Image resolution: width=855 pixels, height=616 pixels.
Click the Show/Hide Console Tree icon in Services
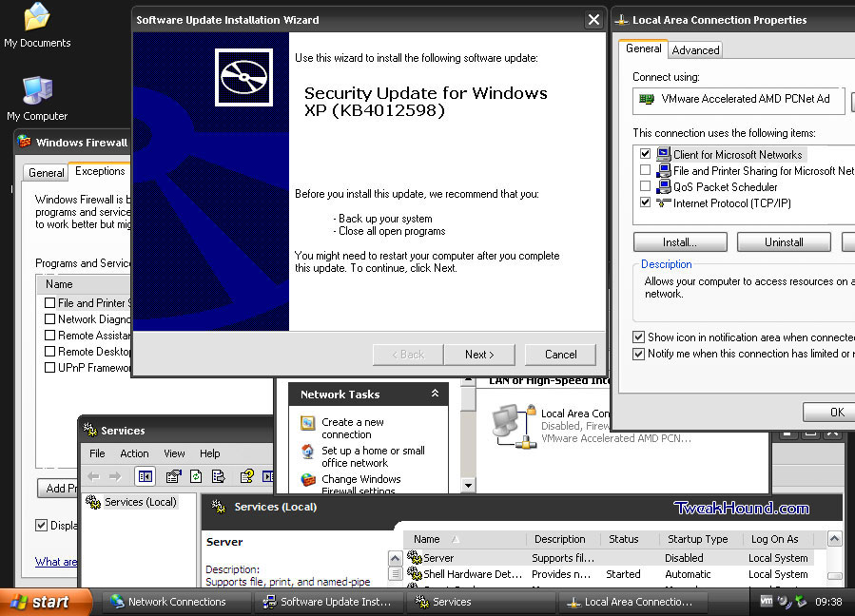tap(146, 477)
